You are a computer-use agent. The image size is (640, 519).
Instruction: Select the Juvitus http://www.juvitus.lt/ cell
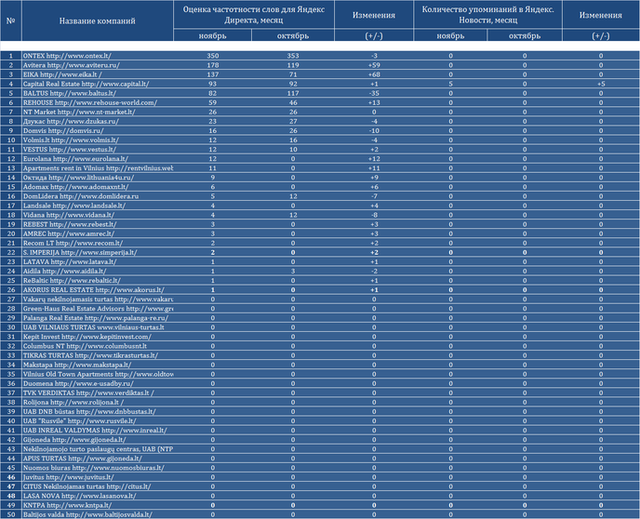(97, 477)
